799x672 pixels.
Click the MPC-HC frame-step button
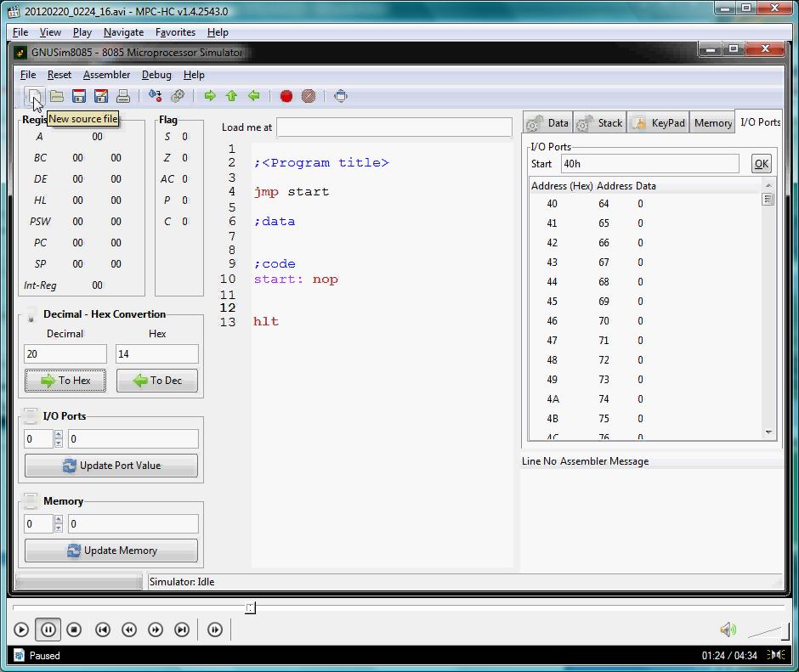[215, 630]
